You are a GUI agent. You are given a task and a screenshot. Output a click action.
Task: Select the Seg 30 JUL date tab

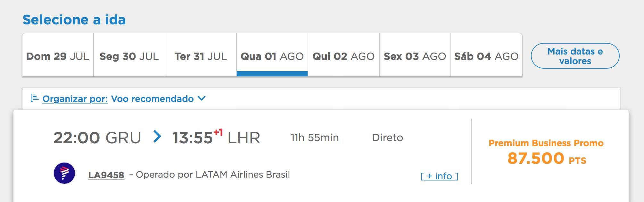click(129, 55)
